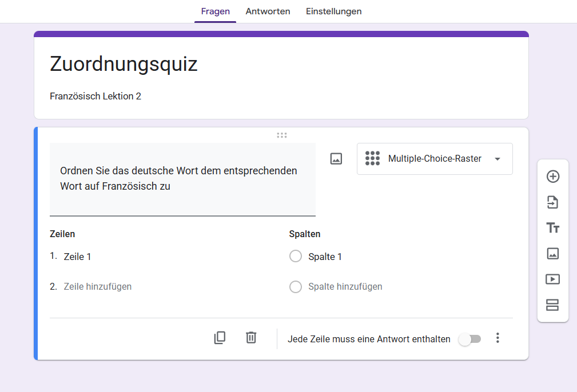Image resolution: width=577 pixels, height=392 pixels.
Task: Select the Fragen tab
Action: tap(215, 11)
